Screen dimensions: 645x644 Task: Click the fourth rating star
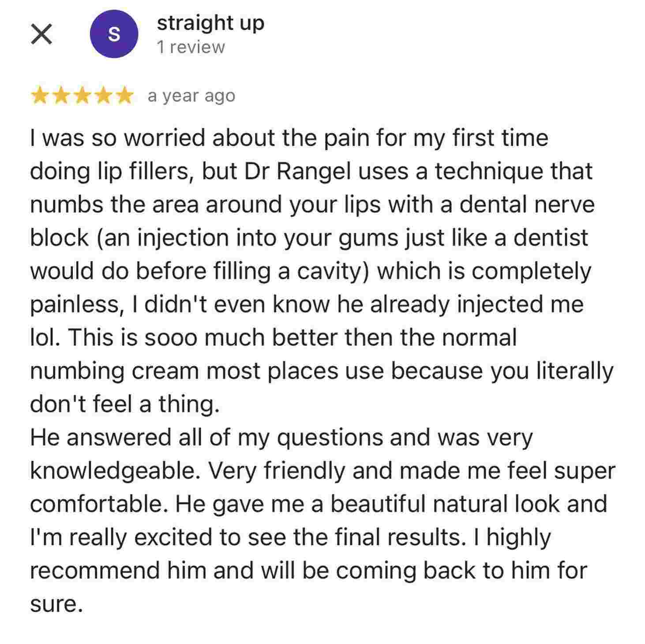pyautogui.click(x=103, y=96)
